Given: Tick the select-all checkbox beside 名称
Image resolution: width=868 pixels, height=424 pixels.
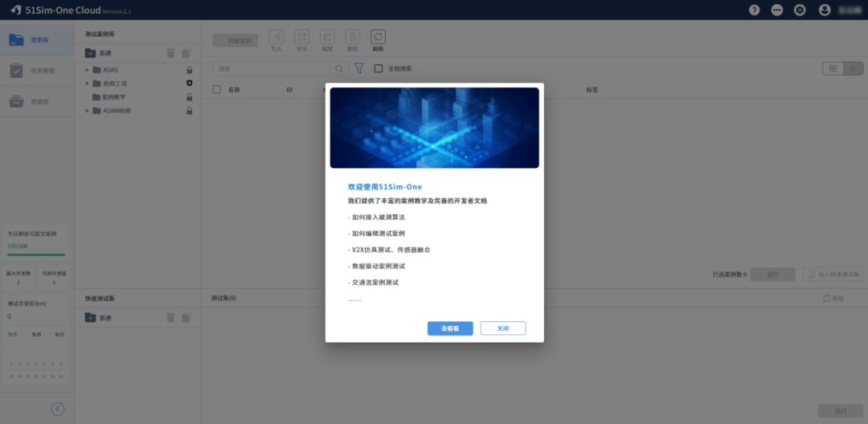Looking at the screenshot, I should coord(217,90).
